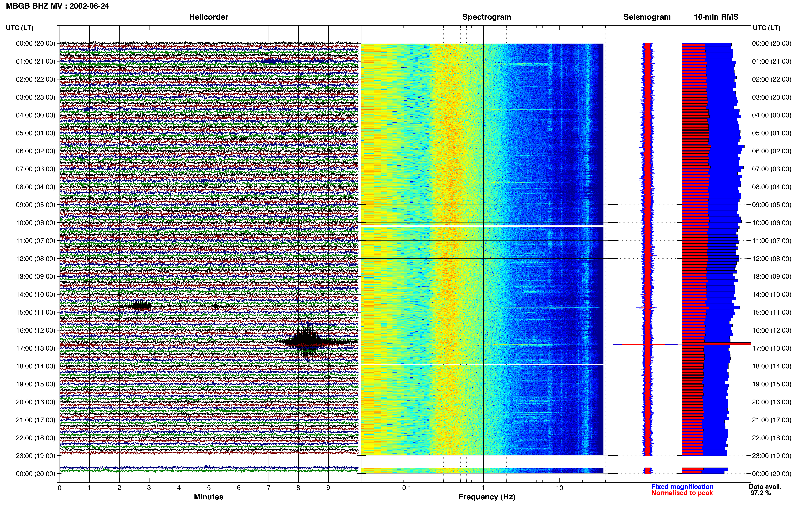
Task: Click the '5' tick on the Minutes axis
Action: tap(209, 488)
